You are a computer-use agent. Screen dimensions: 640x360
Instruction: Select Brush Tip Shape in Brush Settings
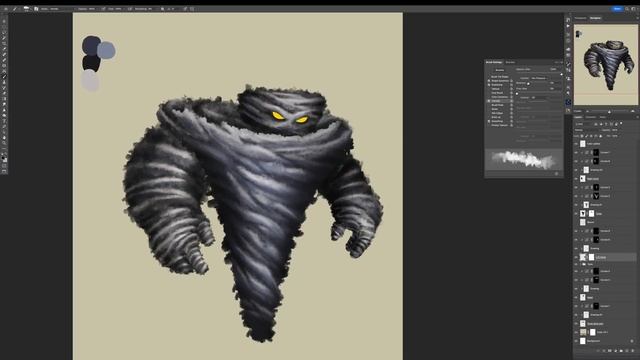point(500,77)
